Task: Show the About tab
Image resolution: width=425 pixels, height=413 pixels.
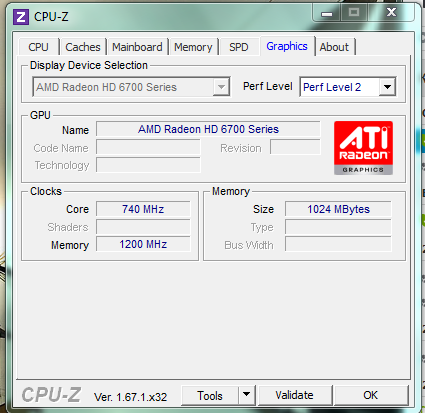Action: click(x=334, y=47)
